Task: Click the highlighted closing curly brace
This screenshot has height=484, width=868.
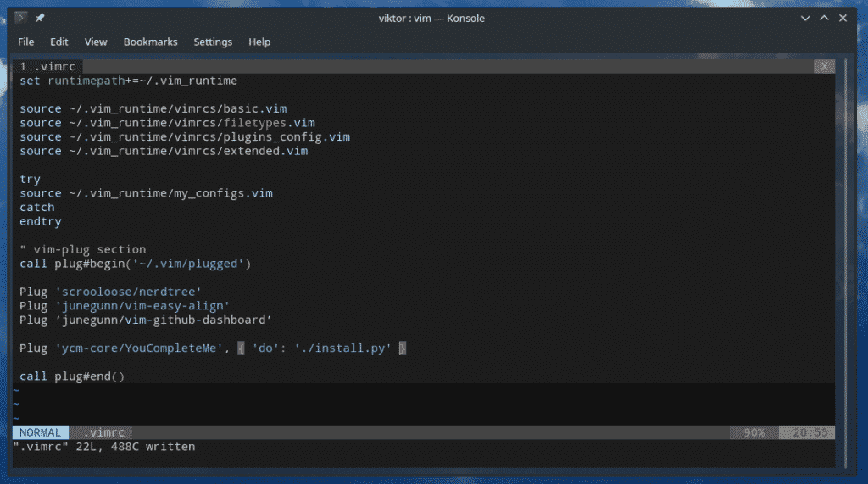Action: 403,348
